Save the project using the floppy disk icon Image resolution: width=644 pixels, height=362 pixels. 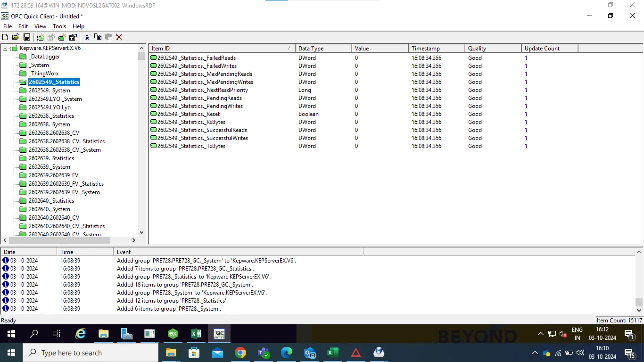26,37
